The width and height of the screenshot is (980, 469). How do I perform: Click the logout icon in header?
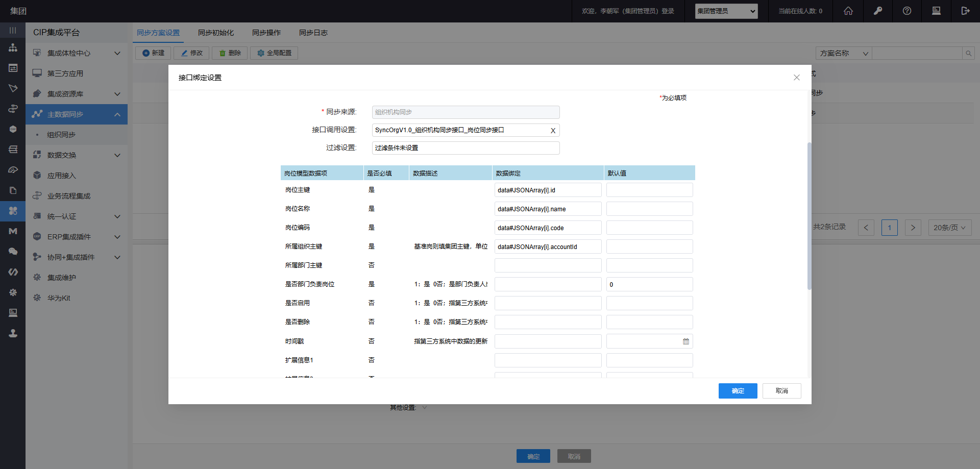[x=965, y=11]
